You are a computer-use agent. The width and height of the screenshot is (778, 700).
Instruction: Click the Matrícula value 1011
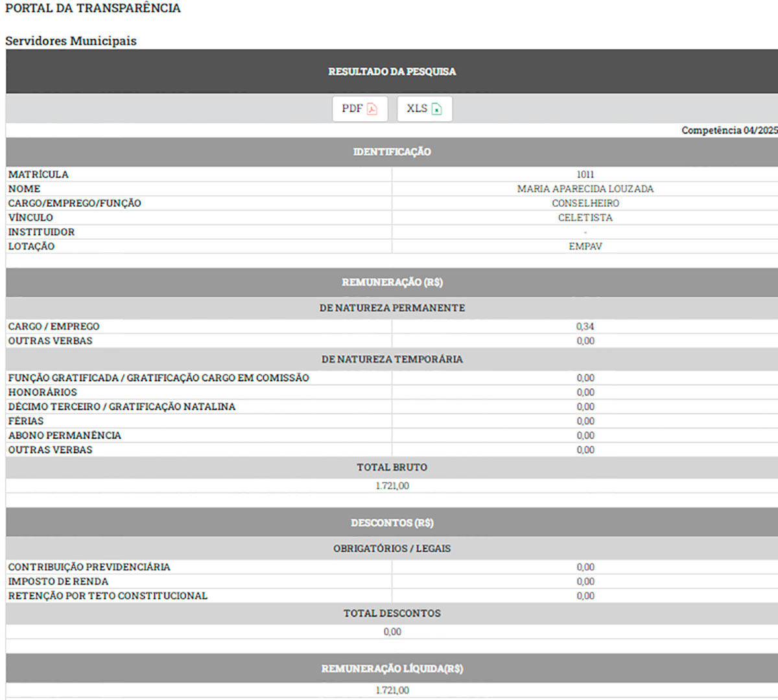pyautogui.click(x=585, y=174)
